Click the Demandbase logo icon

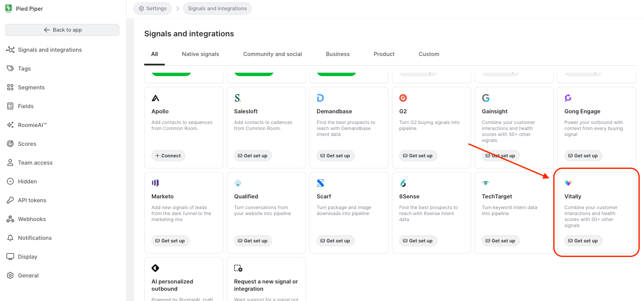click(x=321, y=98)
